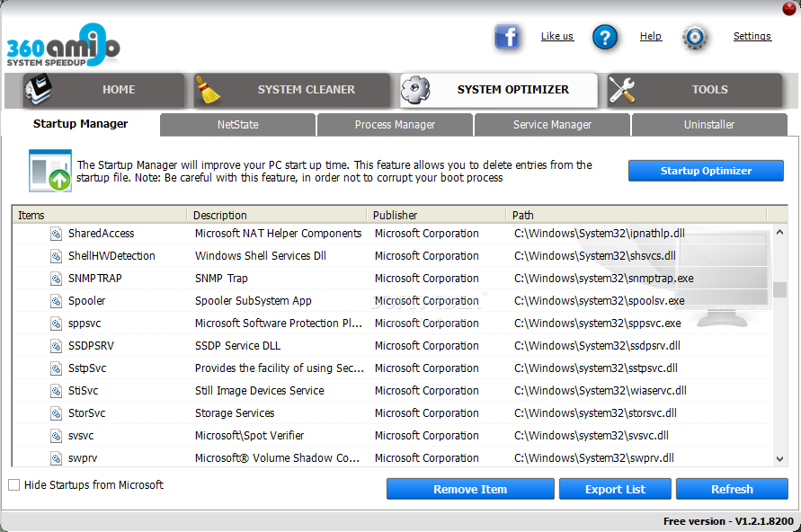This screenshot has width=801, height=532.
Task: Click the Export List button
Action: click(x=615, y=489)
